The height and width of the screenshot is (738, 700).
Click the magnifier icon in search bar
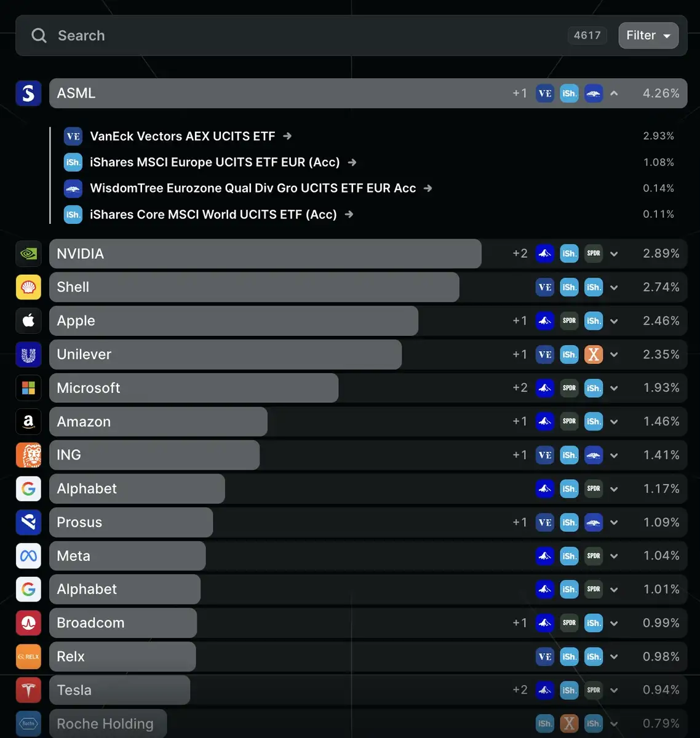[x=39, y=36]
